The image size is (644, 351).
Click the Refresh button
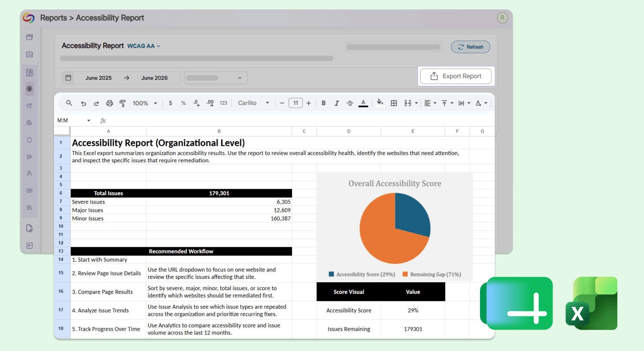tap(471, 47)
